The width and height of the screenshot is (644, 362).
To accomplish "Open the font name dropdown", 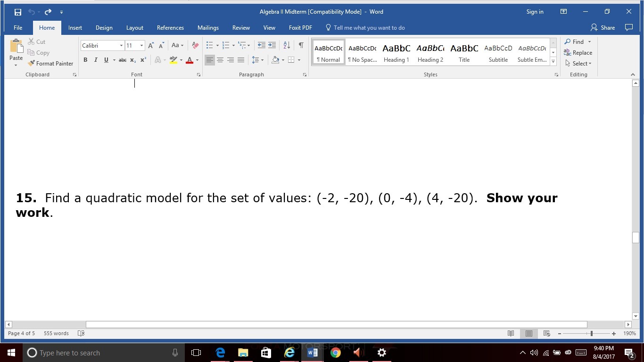I will pyautogui.click(x=121, y=45).
